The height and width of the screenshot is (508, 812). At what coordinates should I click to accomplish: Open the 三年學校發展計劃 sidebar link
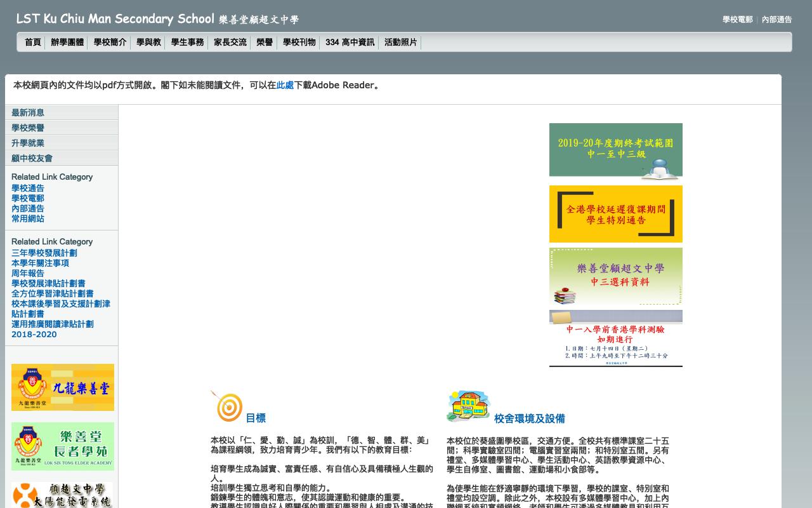(x=44, y=253)
